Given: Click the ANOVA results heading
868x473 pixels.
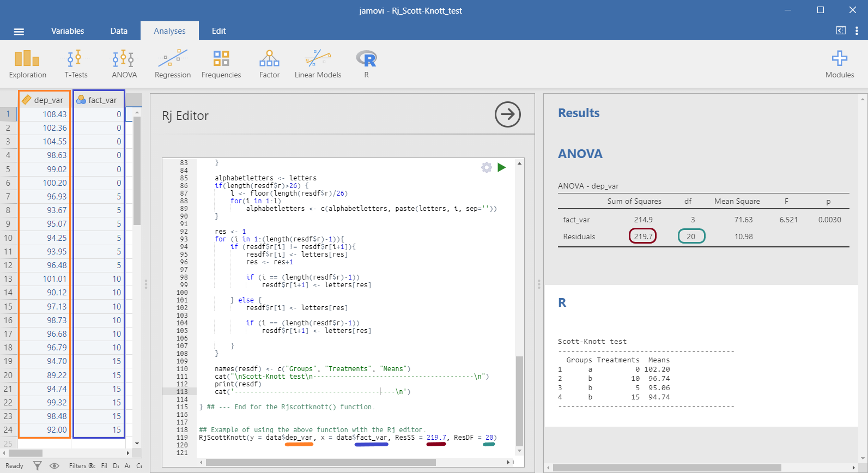Looking at the screenshot, I should pos(580,154).
